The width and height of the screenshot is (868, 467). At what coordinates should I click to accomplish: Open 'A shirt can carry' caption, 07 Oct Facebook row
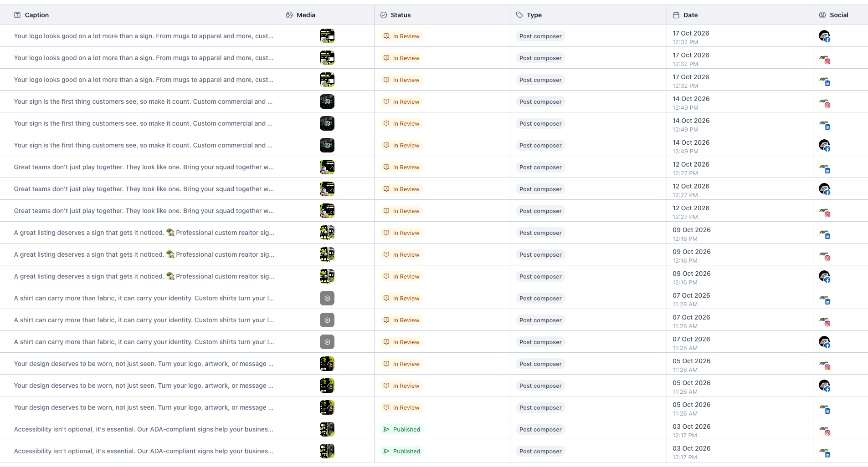pos(144,342)
